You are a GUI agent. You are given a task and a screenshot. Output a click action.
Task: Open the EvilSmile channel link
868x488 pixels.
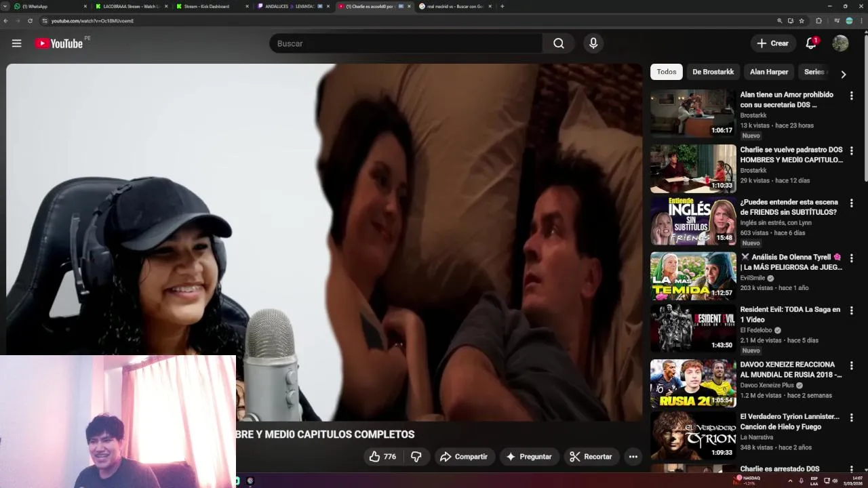pos(753,278)
